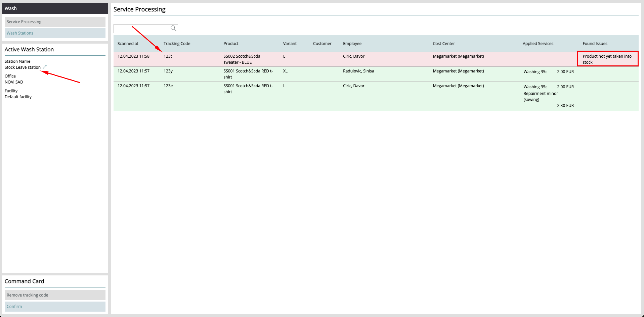Open the Wash Stations menu item
644x317 pixels.
[x=55, y=33]
